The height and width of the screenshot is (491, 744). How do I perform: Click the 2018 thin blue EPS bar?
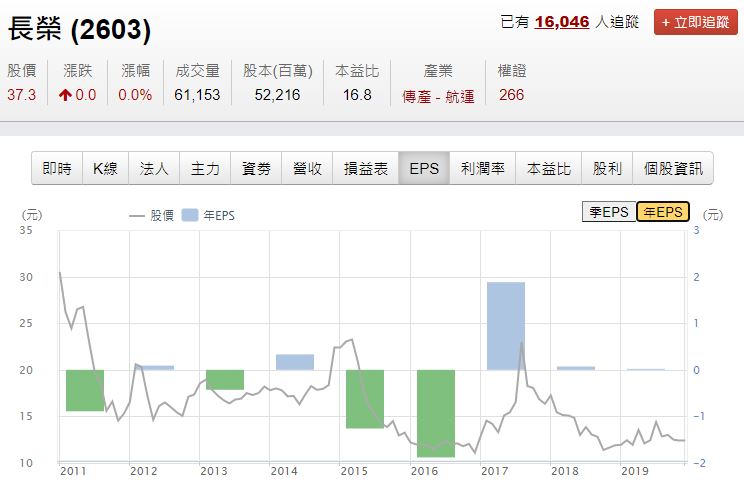pos(576,368)
